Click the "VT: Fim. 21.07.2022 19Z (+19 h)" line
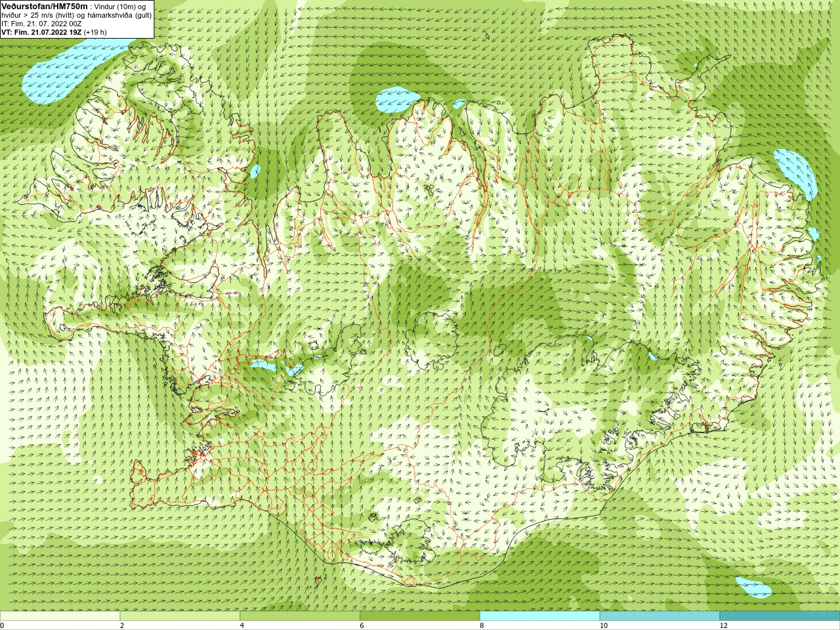The width and height of the screenshot is (840, 630). pos(54,32)
